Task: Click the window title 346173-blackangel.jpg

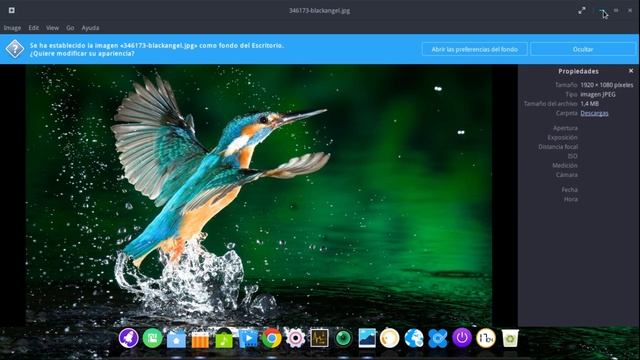Action: pyautogui.click(x=320, y=11)
